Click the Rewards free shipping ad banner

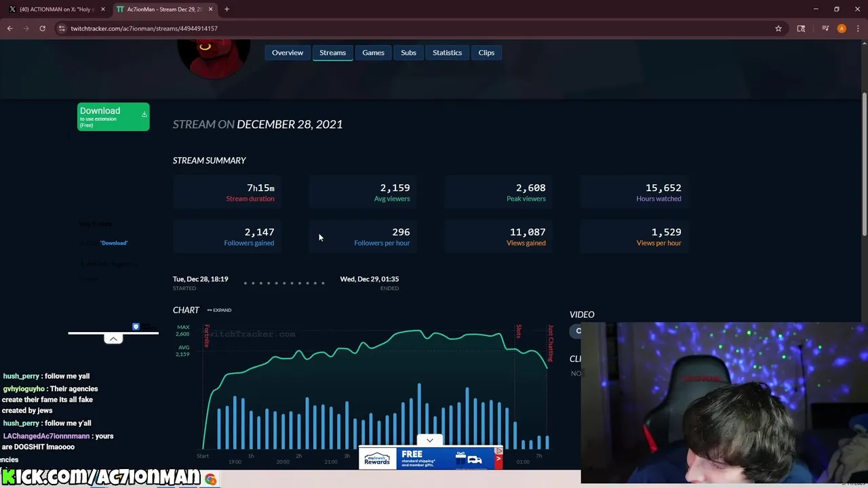tap(431, 459)
